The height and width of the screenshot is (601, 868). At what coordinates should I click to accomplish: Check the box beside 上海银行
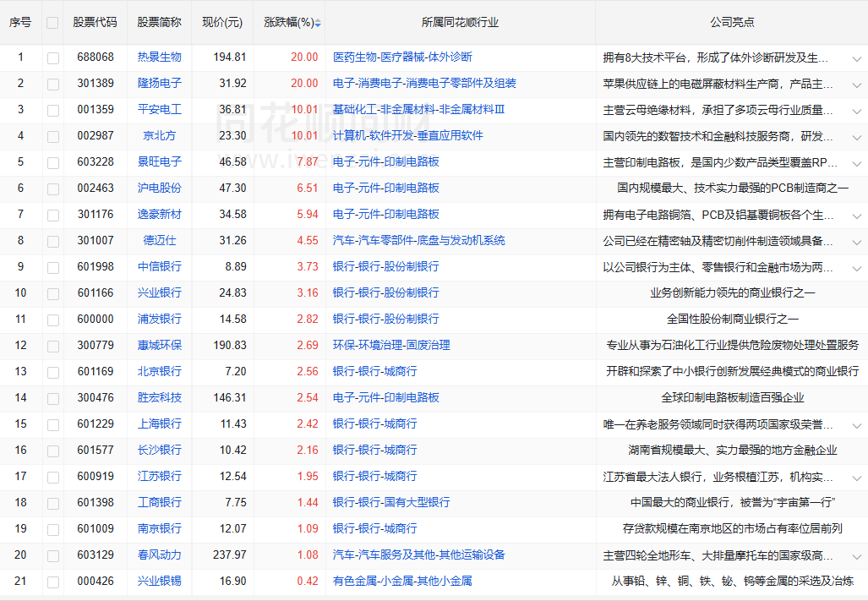(x=53, y=425)
